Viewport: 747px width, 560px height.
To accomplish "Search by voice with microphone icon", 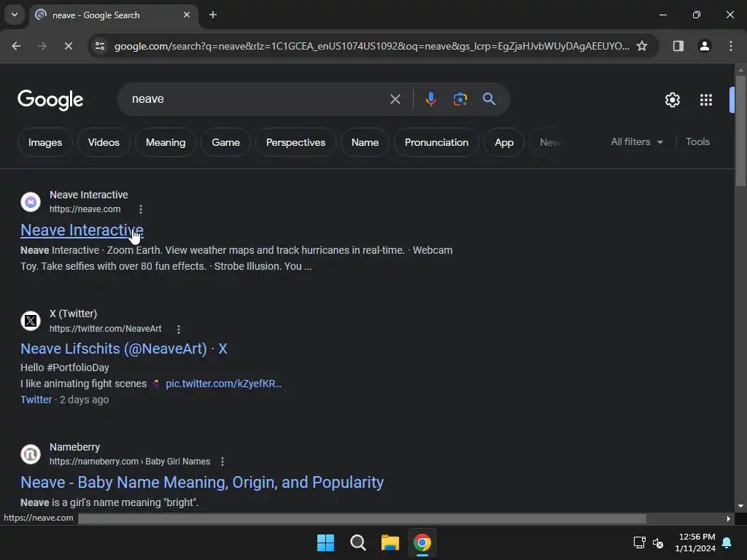I will pyautogui.click(x=430, y=99).
